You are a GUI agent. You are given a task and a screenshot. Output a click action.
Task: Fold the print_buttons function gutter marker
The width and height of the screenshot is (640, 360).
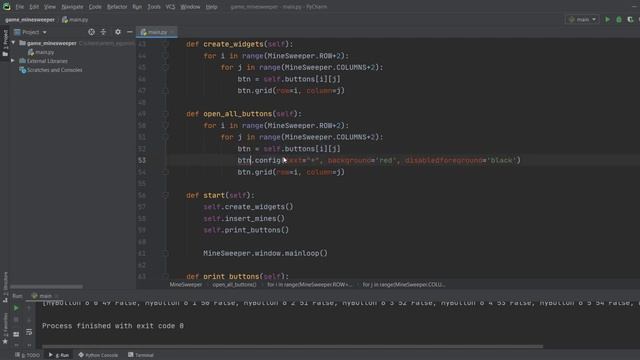tap(165, 276)
